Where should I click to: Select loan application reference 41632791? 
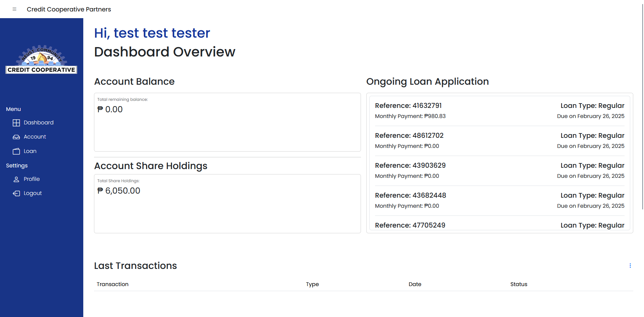500,111
